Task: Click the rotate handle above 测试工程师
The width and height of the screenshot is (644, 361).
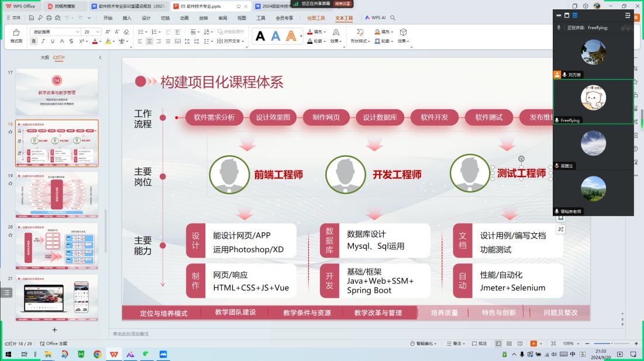Action: tap(521, 159)
